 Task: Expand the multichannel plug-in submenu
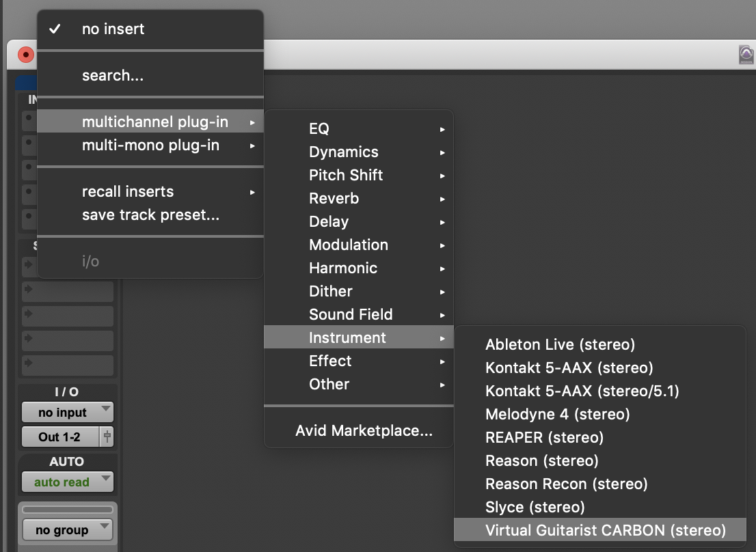(x=150, y=122)
